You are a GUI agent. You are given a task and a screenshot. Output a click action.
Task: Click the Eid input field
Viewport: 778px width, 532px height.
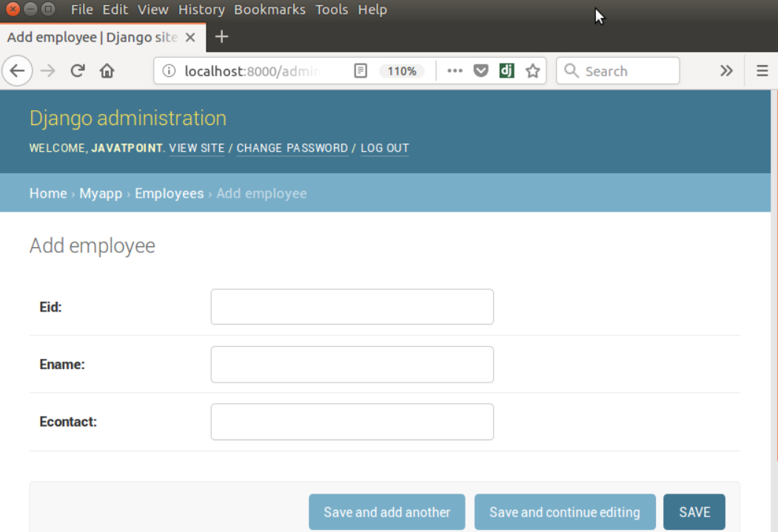tap(352, 307)
